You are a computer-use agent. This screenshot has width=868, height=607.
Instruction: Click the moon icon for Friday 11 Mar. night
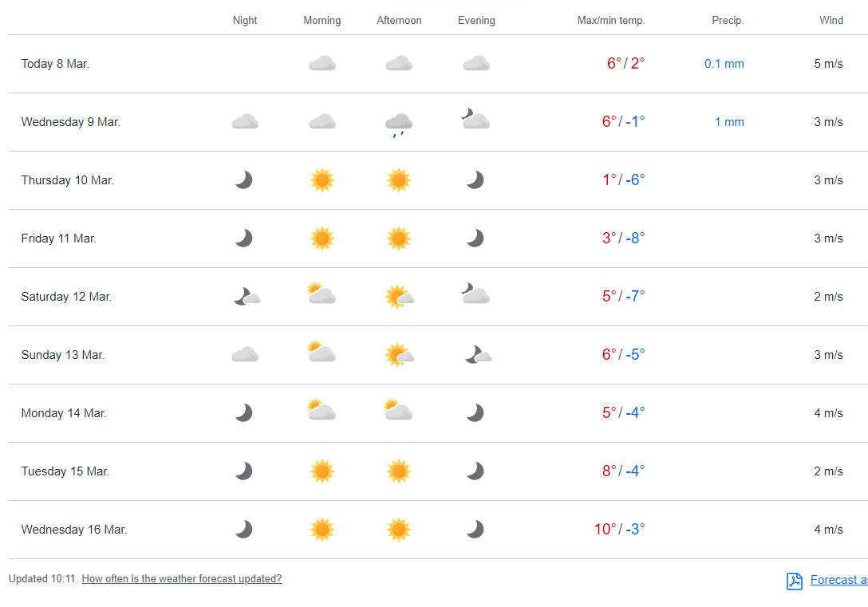point(244,238)
